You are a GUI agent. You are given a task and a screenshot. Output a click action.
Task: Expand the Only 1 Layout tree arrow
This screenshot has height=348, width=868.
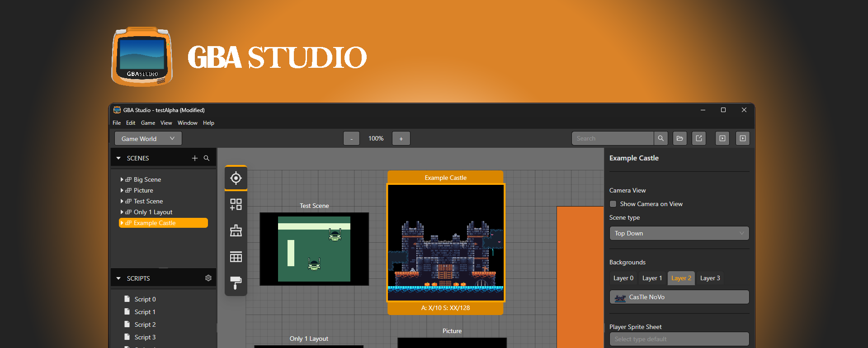(122, 212)
